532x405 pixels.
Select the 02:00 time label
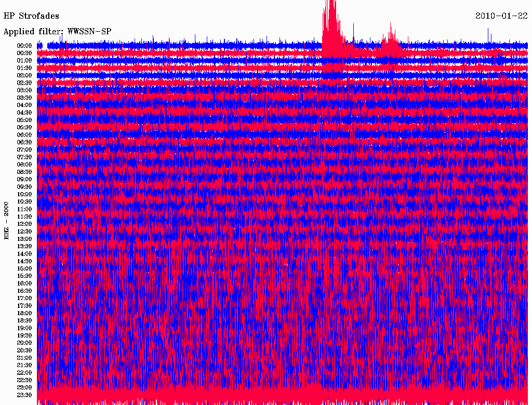point(24,76)
